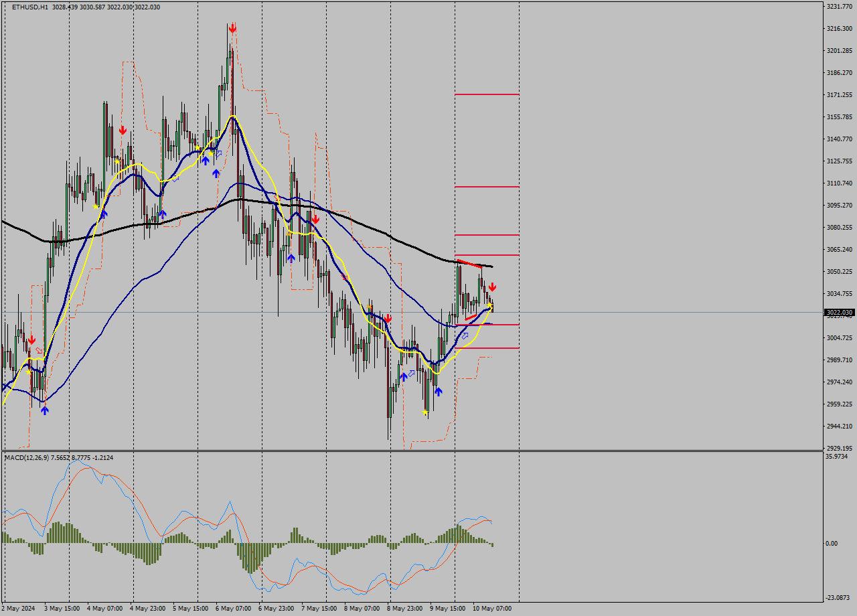Image resolution: width=857 pixels, height=616 pixels.
Task: Select the 3155.785 price label
Action: click(839, 117)
